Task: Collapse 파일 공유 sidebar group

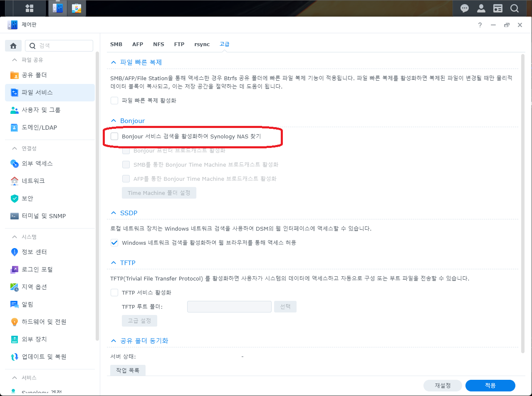Action: 15,60
